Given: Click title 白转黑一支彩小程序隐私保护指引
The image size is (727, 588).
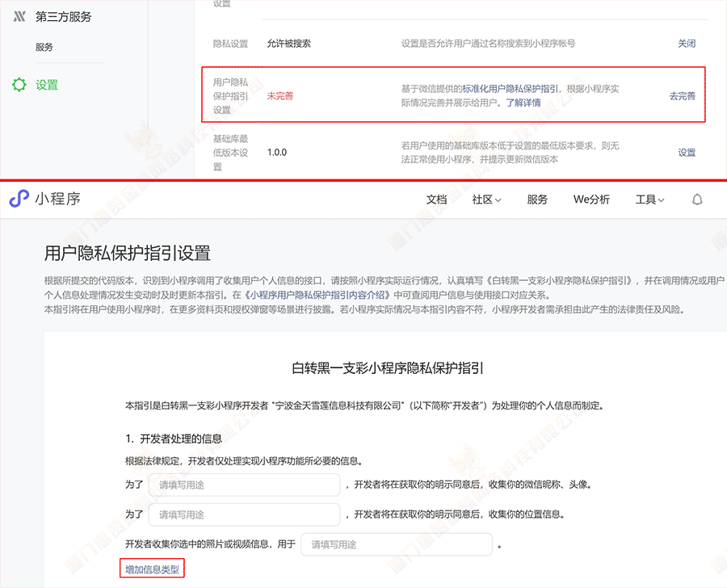Looking at the screenshot, I should (388, 368).
